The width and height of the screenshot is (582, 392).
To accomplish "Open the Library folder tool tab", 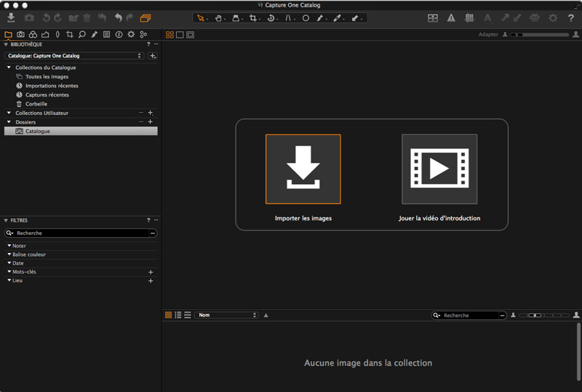I will click(x=8, y=34).
